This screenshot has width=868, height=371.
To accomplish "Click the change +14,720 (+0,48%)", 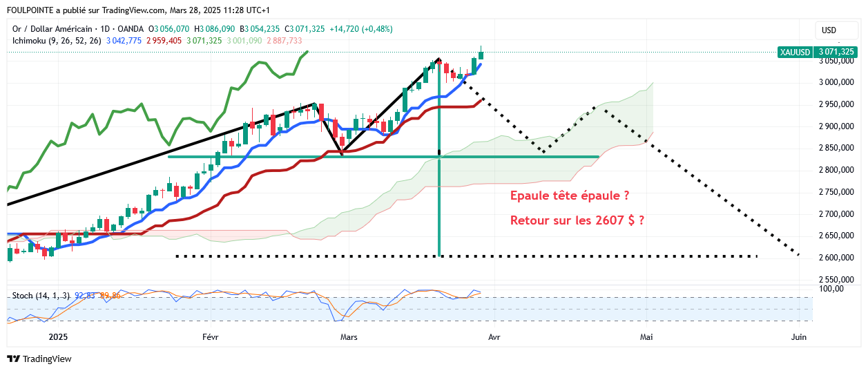I will tap(360, 29).
